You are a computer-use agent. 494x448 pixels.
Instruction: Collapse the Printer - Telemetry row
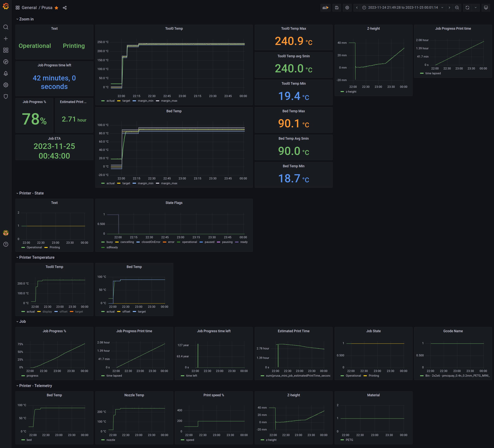pyautogui.click(x=34, y=386)
